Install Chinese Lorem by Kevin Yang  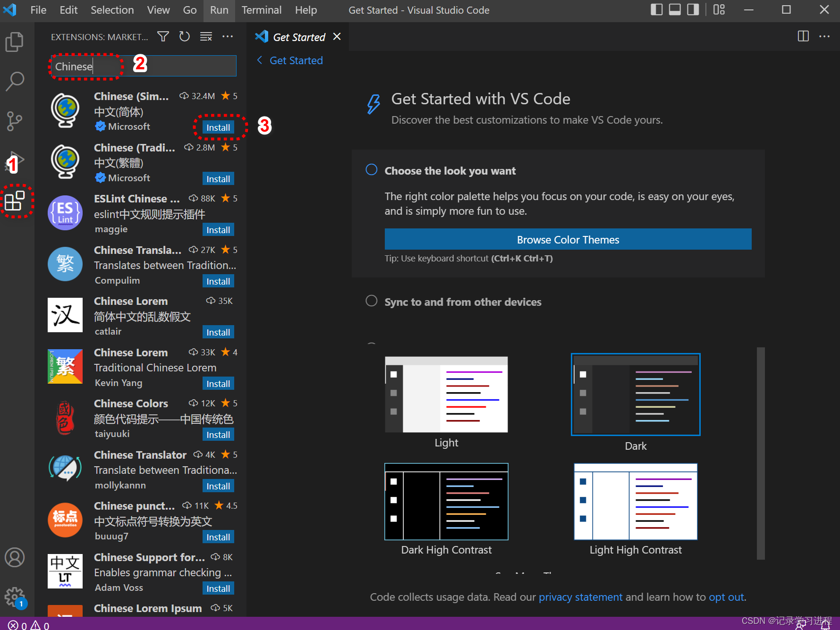click(218, 384)
